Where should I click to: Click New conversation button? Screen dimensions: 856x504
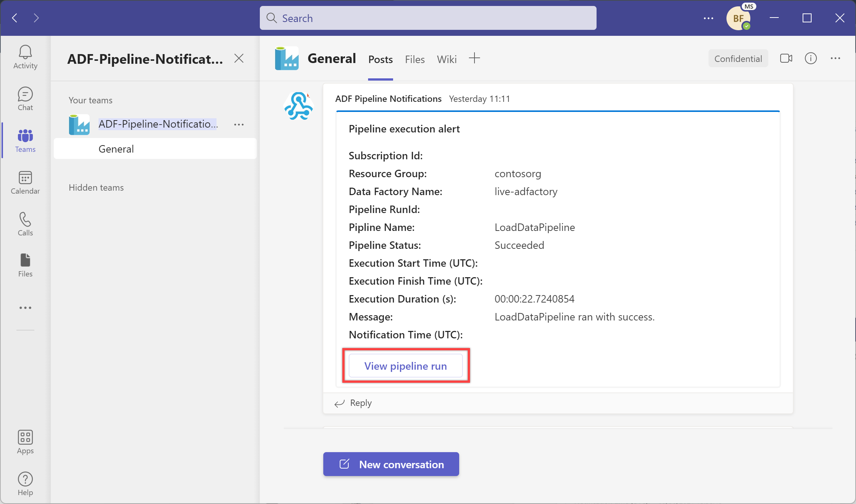point(391,464)
